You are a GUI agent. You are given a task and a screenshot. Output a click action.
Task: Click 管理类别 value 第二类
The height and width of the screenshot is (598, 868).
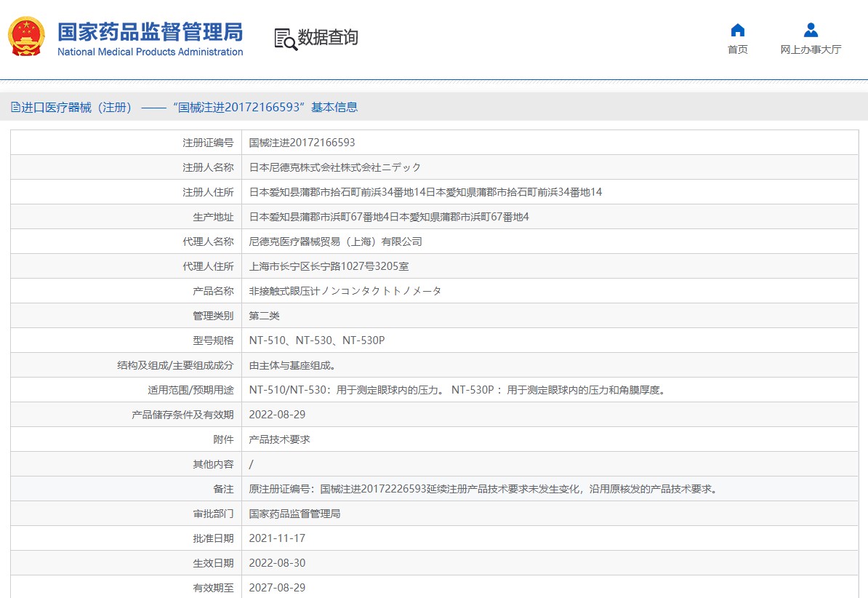264,316
